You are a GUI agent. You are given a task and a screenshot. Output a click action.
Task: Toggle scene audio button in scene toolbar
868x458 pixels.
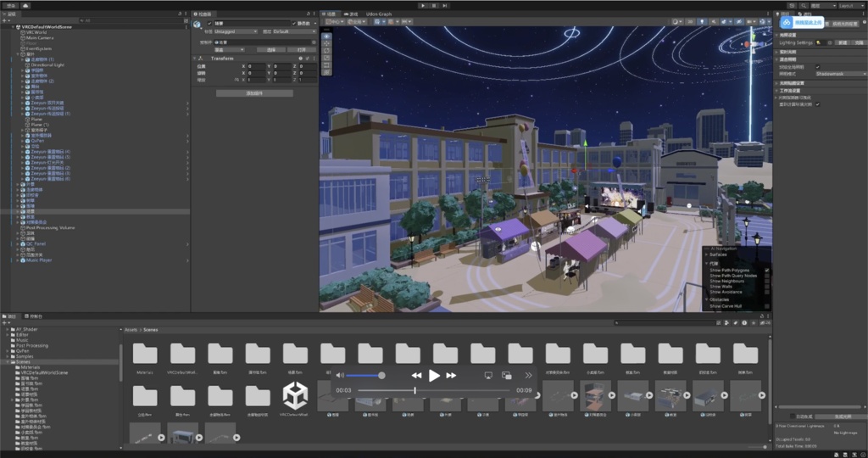click(714, 21)
